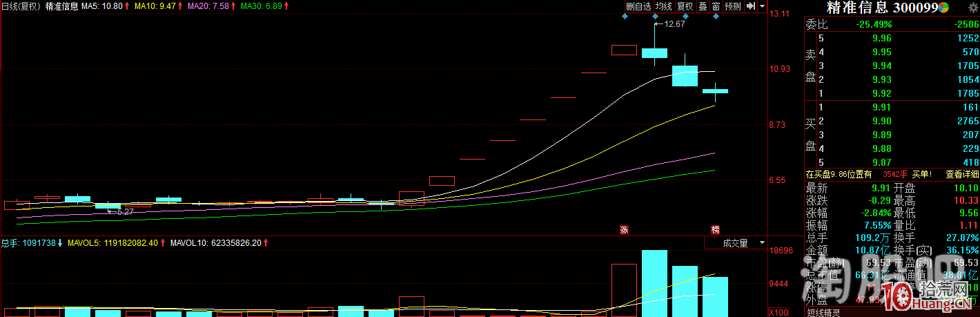Click the diamond marker under 窗

click(716, 17)
